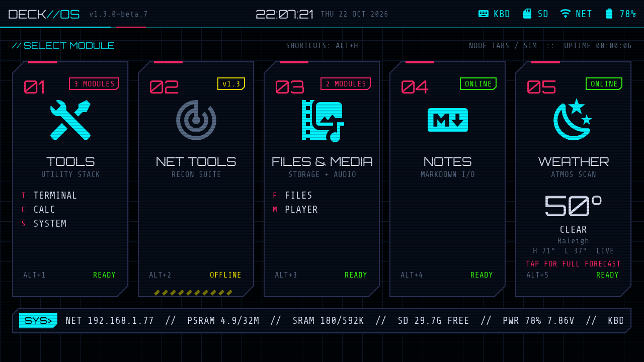The image size is (644, 362).
Task: Select the v1.3 badge on Net Tools
Action: click(231, 84)
